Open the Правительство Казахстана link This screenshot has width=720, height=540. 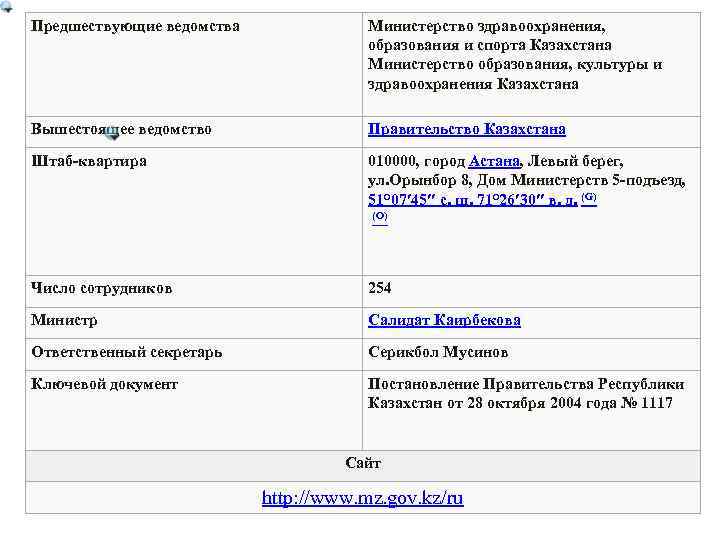point(467,129)
